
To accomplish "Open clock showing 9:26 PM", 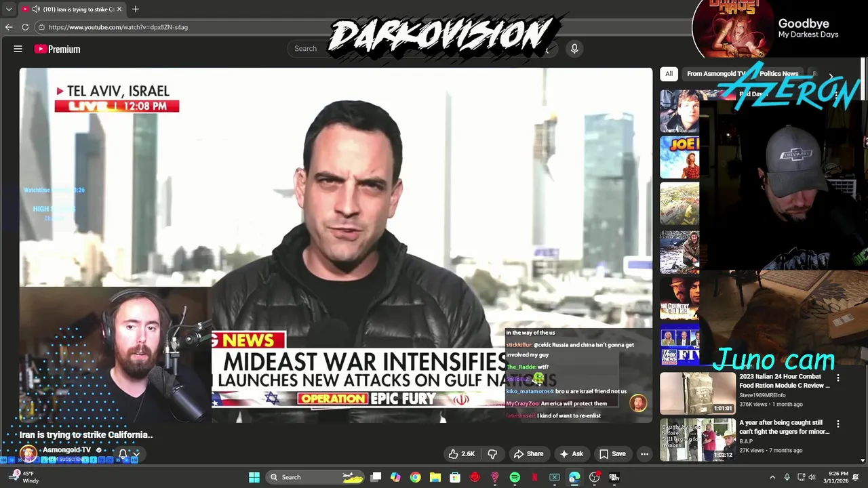I will 835,477.
